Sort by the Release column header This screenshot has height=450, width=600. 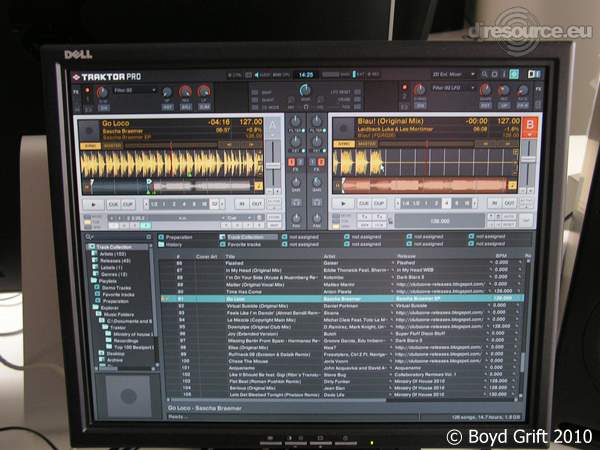point(406,256)
